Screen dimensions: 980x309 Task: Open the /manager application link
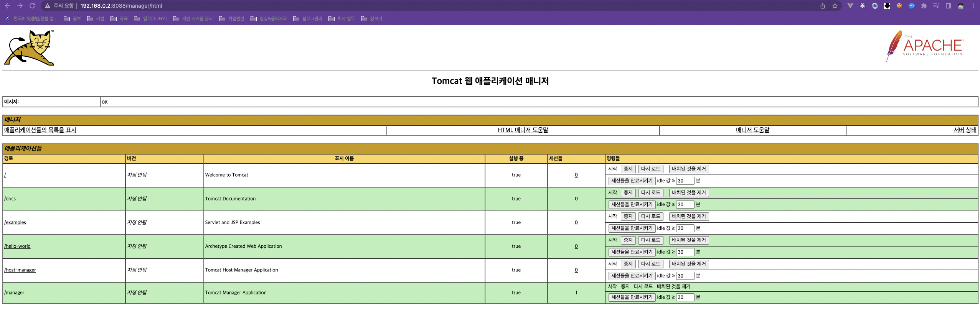pos(14,293)
